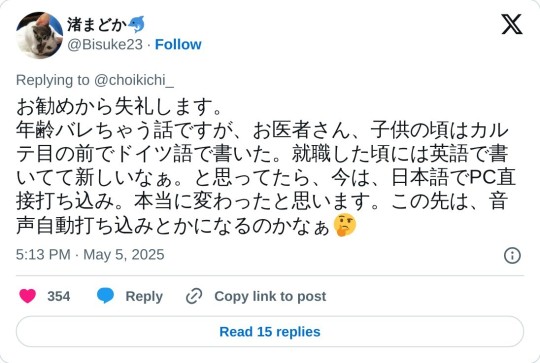Screen dimensions: 540x363
Task: Click the お勧めから失礼します first line
Action: [119, 106]
